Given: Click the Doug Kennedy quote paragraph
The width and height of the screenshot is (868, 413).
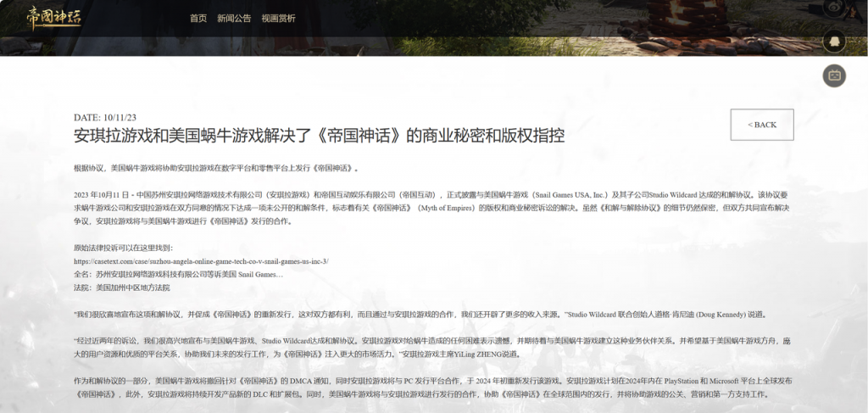Looking at the screenshot, I should [x=420, y=315].
